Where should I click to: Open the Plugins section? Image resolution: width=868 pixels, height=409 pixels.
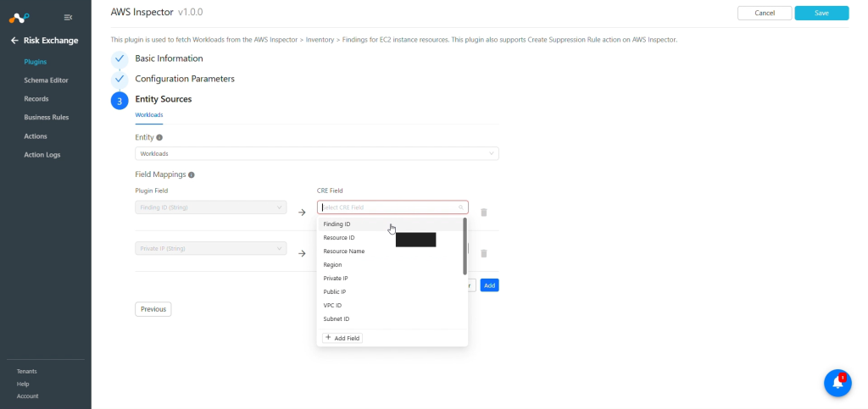[x=36, y=62]
